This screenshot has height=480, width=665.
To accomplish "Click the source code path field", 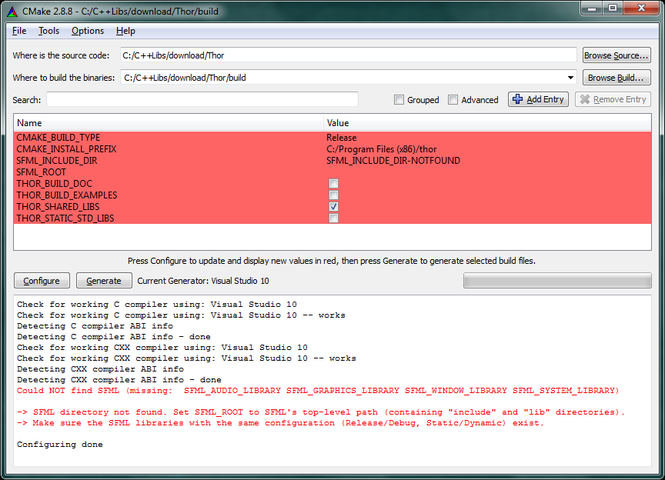I will tap(348, 56).
